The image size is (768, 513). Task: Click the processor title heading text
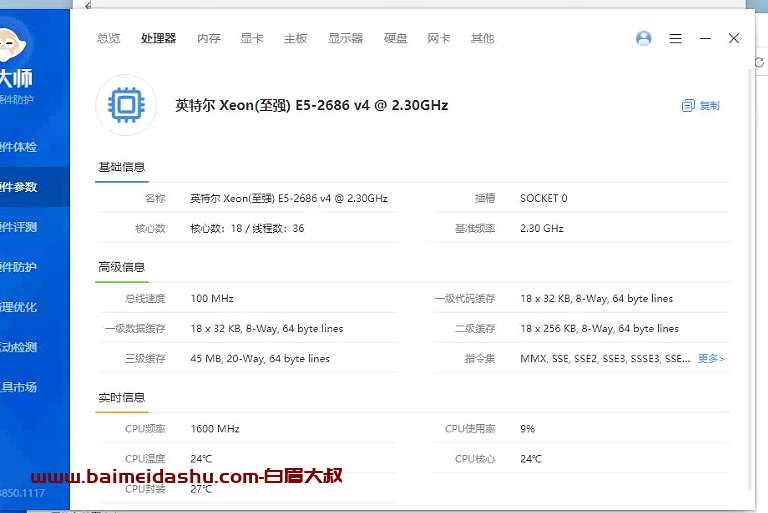coord(312,105)
